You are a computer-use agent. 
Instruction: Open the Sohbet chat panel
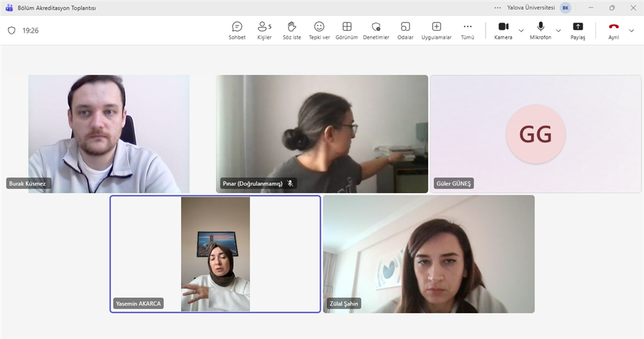tap(237, 30)
